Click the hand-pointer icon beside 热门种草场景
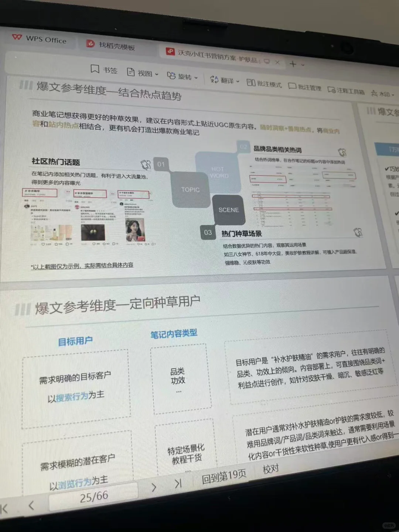Image resolution: width=399 pixels, height=532 pixels. point(358,232)
